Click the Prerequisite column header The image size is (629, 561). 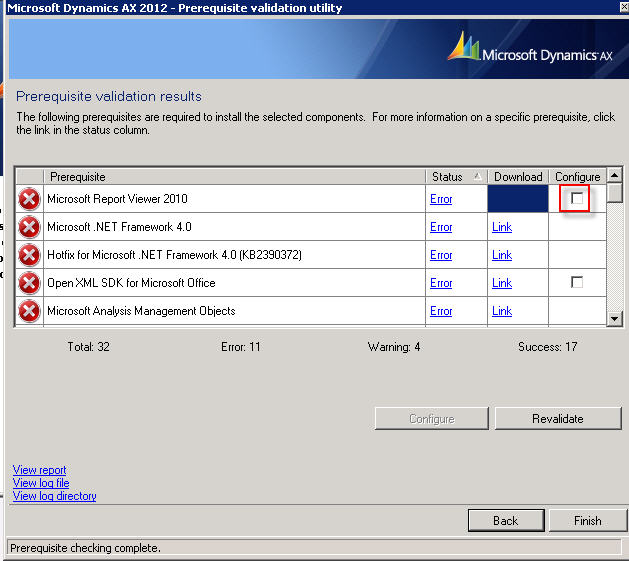pos(234,177)
